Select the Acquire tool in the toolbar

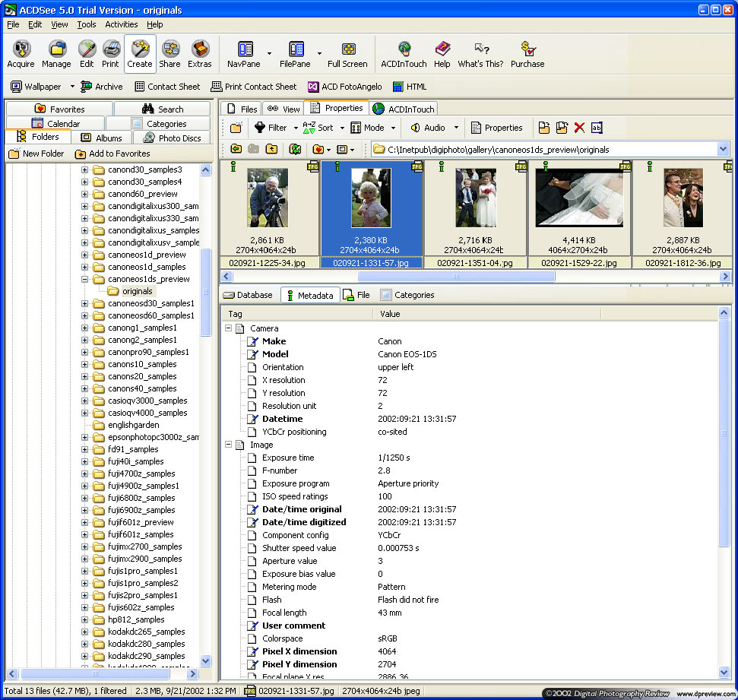(20, 53)
